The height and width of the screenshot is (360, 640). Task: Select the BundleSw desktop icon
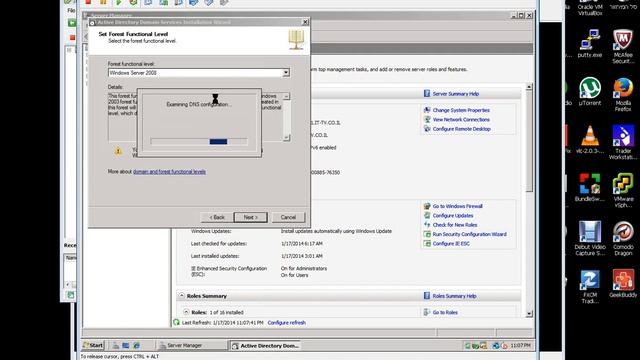[589, 187]
